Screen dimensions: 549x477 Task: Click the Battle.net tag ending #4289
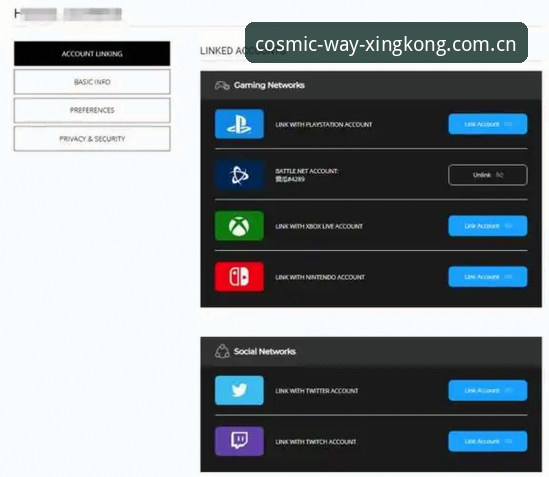coord(290,179)
